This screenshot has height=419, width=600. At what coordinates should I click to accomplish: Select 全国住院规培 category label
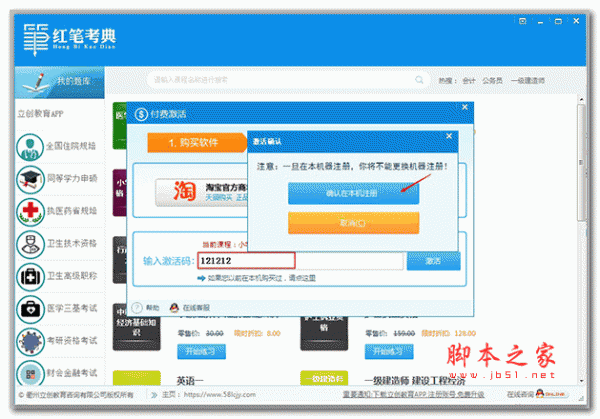coord(71,146)
